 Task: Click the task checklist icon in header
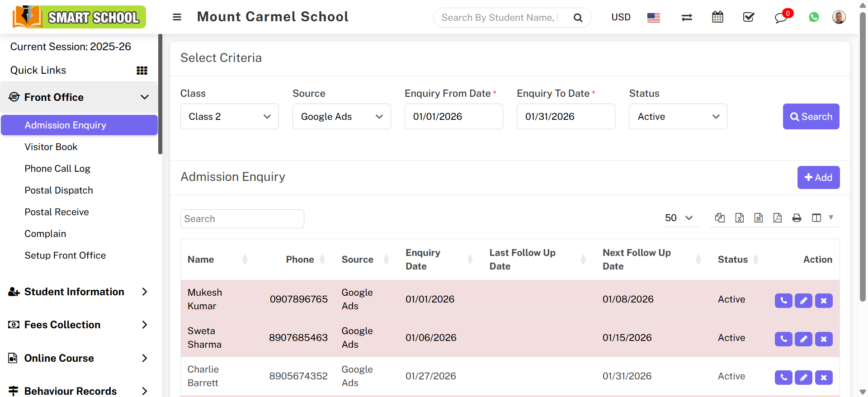pos(749,17)
